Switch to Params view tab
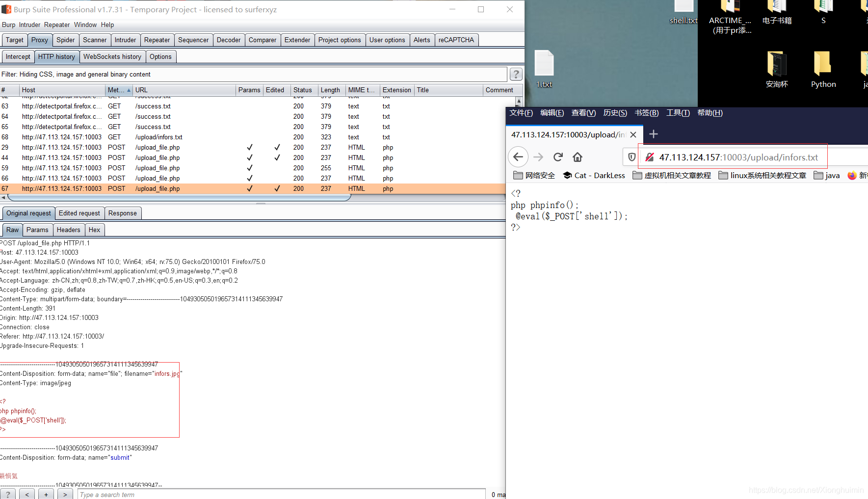The height and width of the screenshot is (499, 868). pos(37,230)
